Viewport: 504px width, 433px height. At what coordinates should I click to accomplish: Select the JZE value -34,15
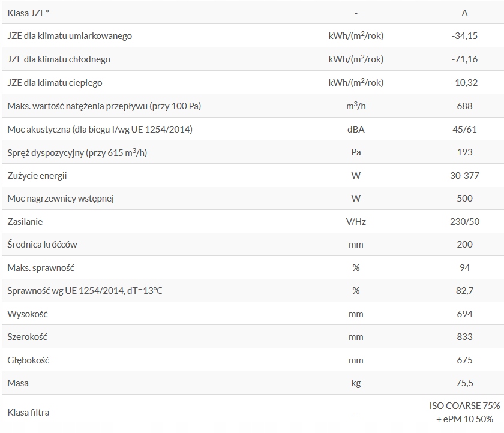click(464, 36)
